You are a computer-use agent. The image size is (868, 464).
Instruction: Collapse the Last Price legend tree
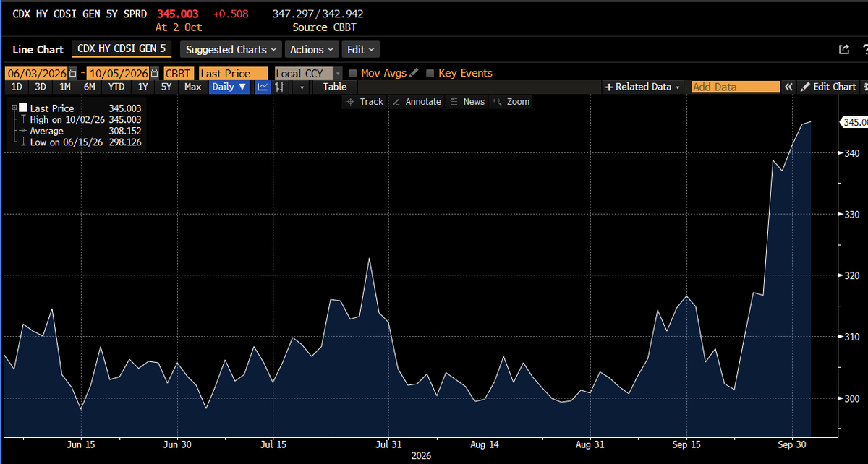[14, 108]
